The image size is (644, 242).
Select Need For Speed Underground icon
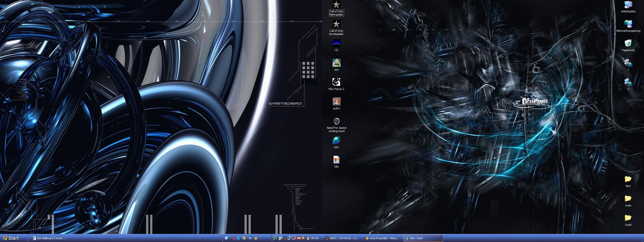336,121
